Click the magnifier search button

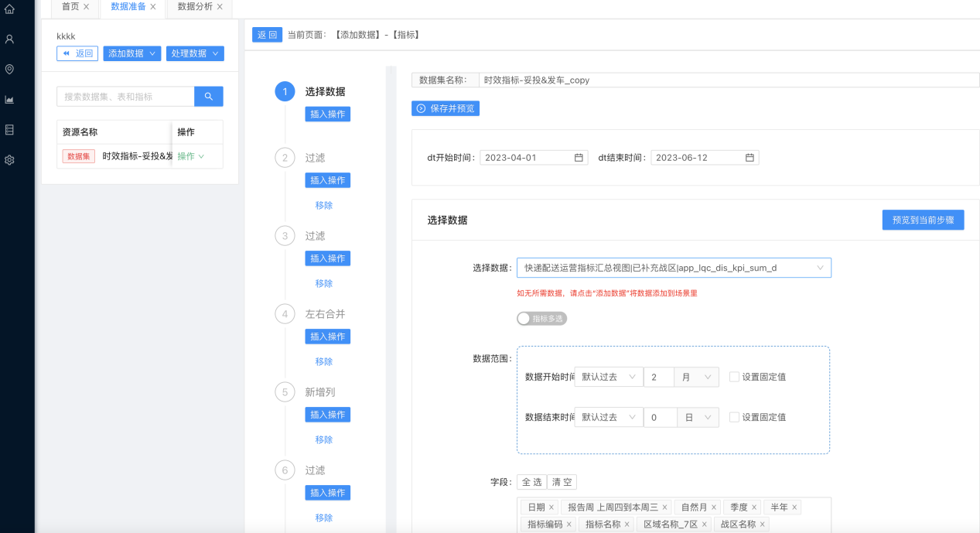(x=208, y=97)
